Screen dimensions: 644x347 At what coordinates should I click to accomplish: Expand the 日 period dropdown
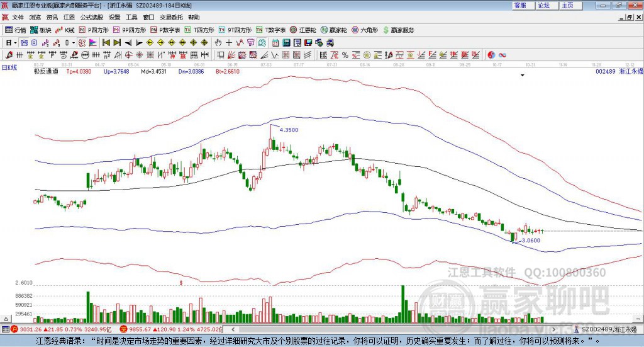point(15,43)
